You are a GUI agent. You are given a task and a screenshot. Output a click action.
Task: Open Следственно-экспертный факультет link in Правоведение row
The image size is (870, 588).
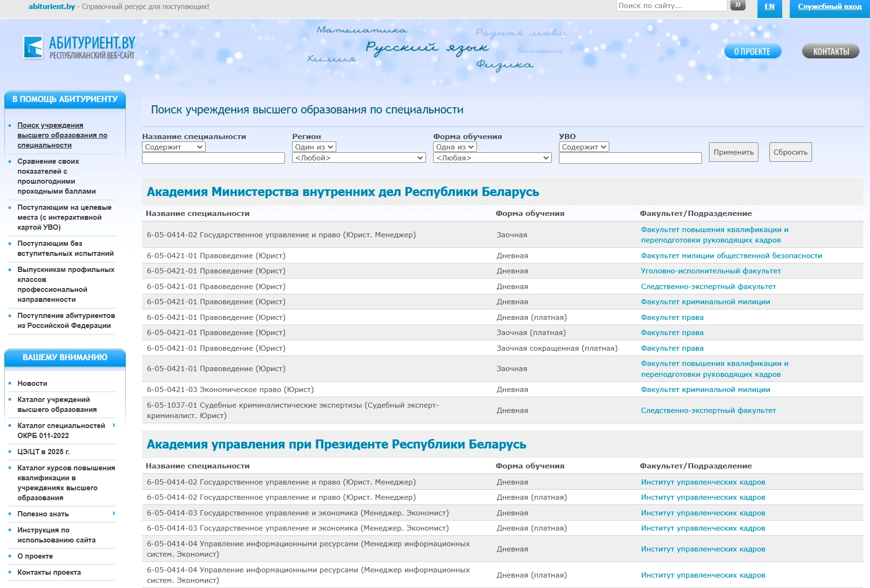708,287
